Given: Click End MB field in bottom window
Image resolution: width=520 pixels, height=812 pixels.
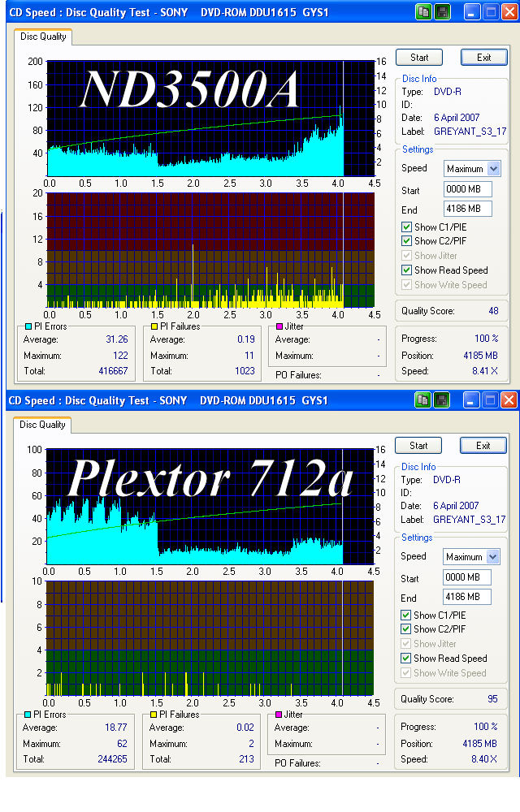Looking at the screenshot, I should (466, 597).
